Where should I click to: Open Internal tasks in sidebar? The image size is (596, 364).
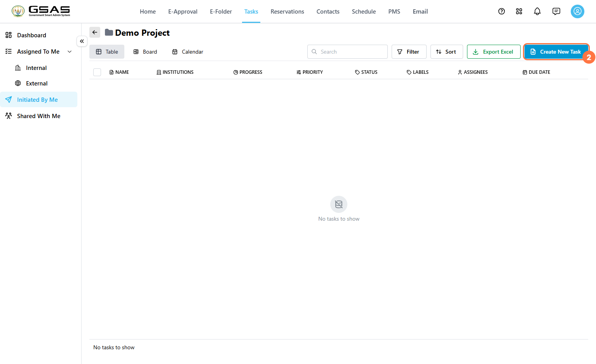pos(36,68)
